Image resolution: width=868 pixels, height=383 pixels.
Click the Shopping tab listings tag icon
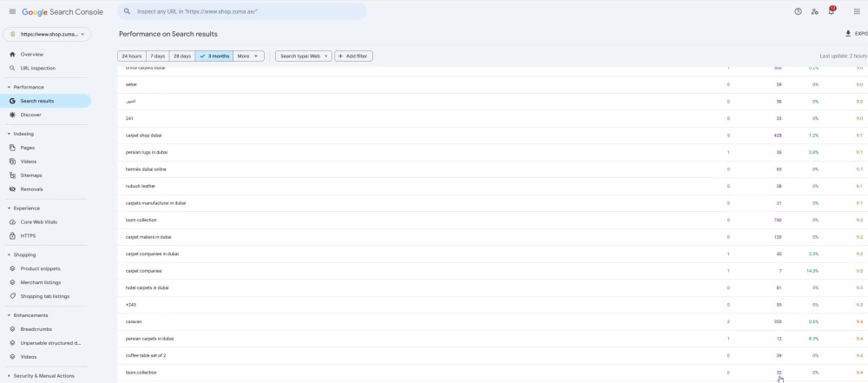point(12,296)
